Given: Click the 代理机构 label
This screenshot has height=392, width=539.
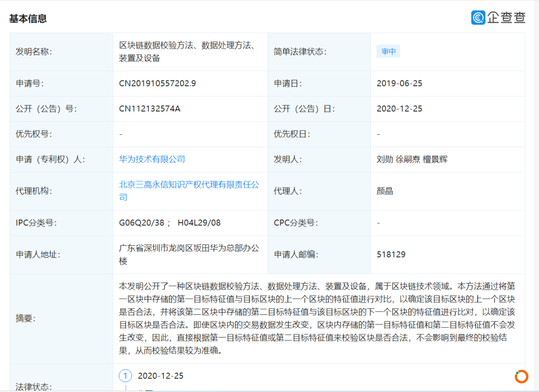Looking at the screenshot, I should pos(33,191).
